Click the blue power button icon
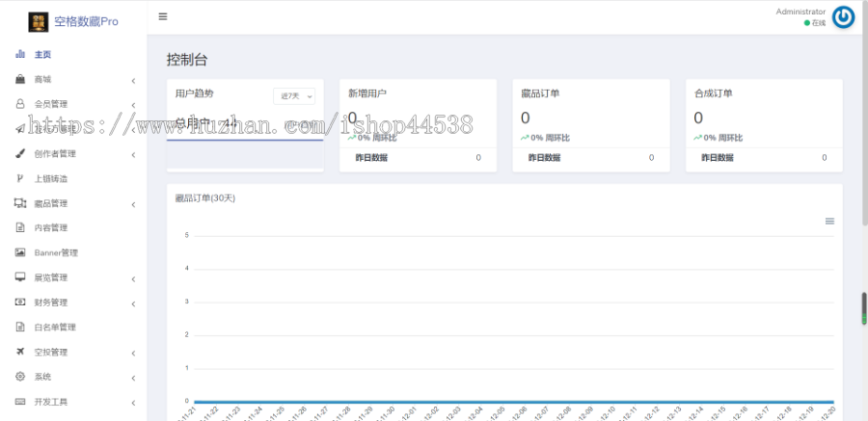Screen dimensions: 868x421 (x=843, y=17)
